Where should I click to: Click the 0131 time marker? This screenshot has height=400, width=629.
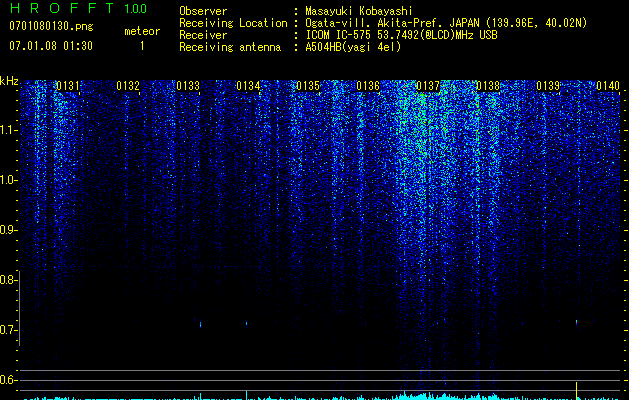[x=68, y=86]
